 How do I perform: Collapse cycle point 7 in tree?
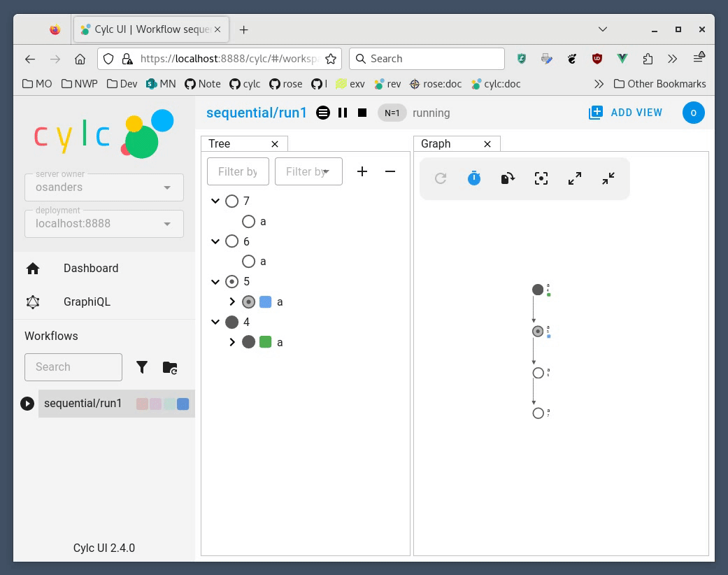pyautogui.click(x=215, y=201)
